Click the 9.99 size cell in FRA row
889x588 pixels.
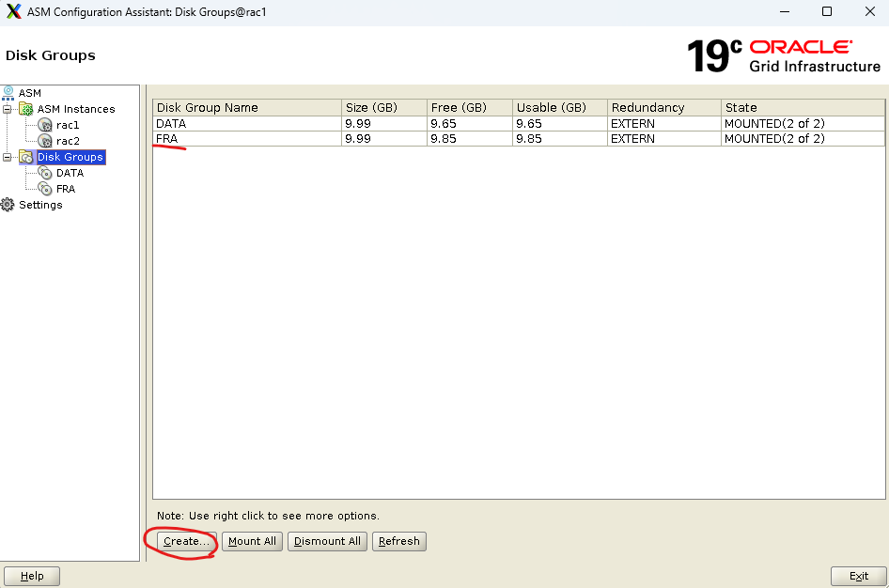pyautogui.click(x=384, y=139)
